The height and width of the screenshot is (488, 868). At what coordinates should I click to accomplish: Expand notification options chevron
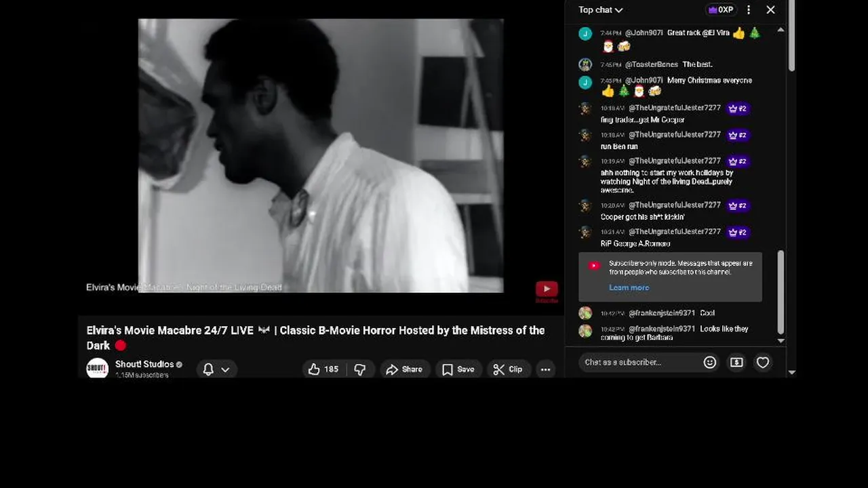[x=225, y=369]
